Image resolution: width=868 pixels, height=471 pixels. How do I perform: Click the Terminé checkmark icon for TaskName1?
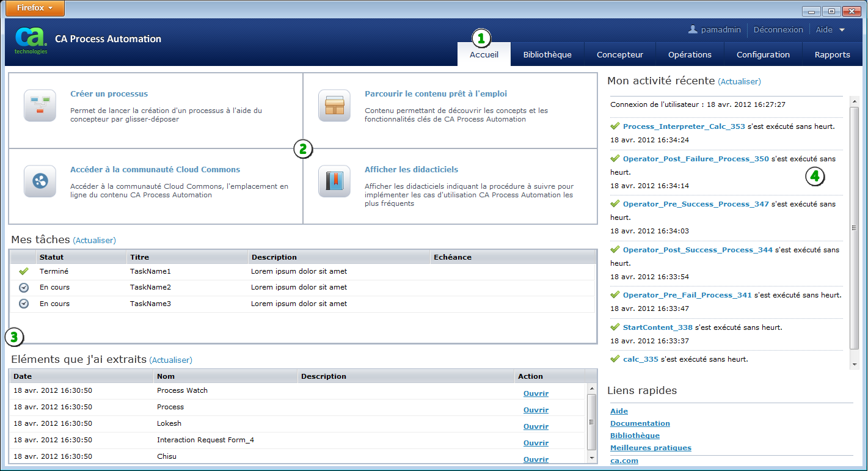[x=23, y=271]
